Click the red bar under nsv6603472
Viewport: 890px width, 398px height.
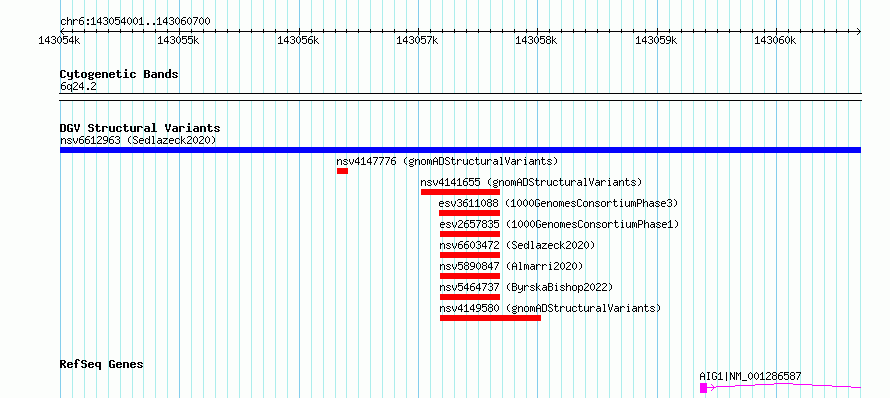pyautogui.click(x=470, y=255)
